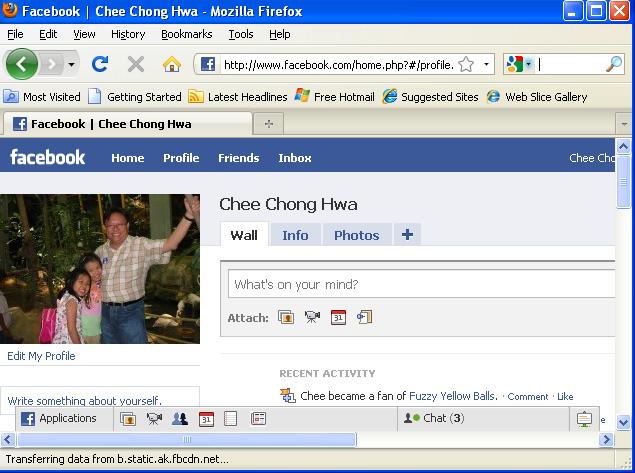Click the notifications icon in bottom bar

(x=584, y=419)
